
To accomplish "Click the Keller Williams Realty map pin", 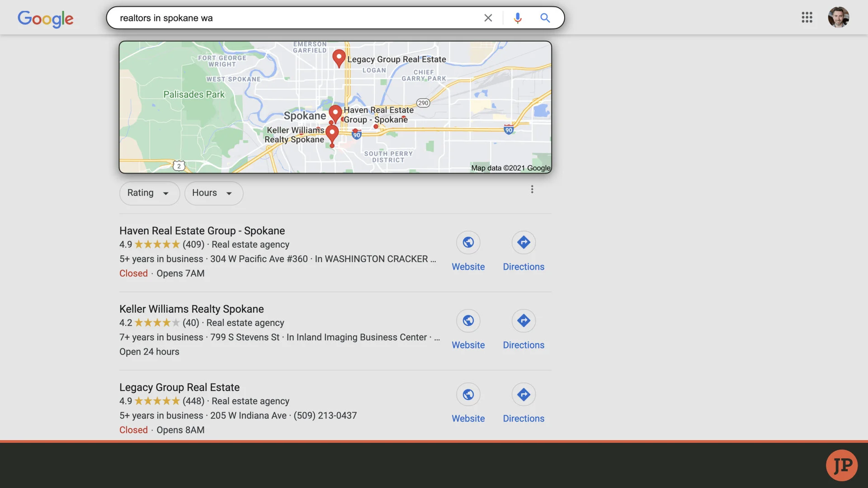I will point(332,134).
